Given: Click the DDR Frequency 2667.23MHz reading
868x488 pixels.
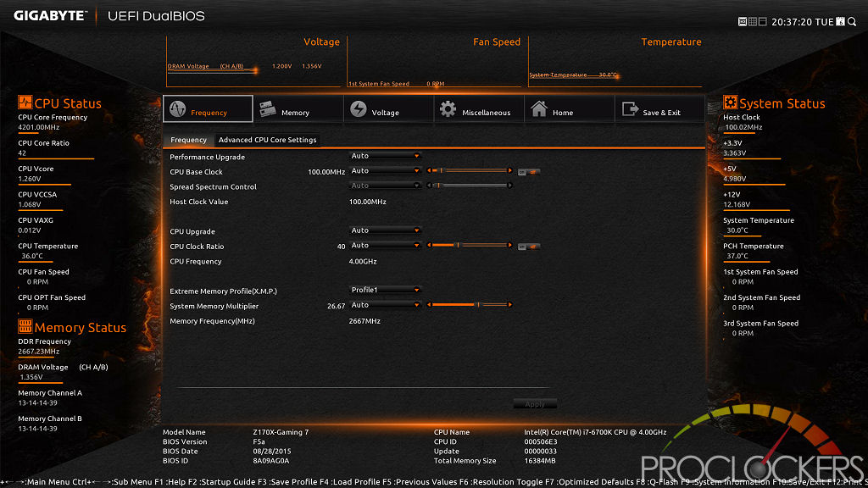Looking at the screenshot, I should 39,352.
